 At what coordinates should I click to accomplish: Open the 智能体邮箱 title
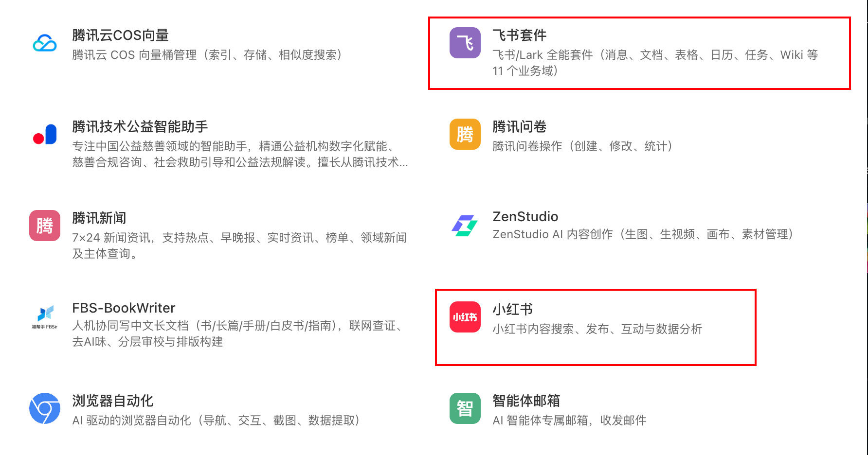pos(526,401)
